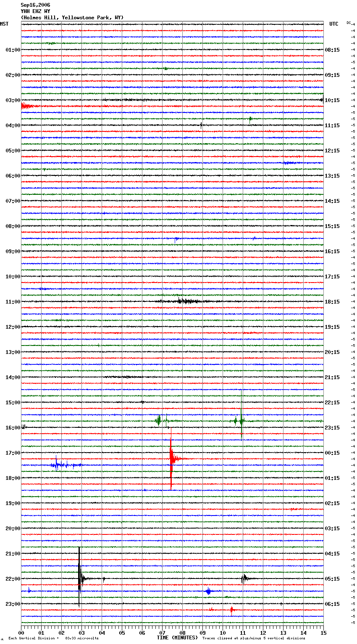Screen dimensions: 357x644
Task: Click the tall black spike near minute 3
Action: (x=79, y=577)
